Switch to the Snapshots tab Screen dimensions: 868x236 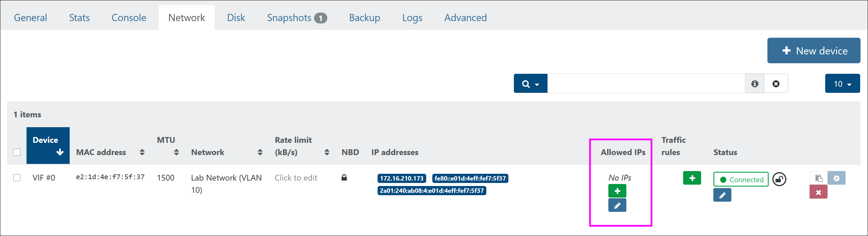click(x=297, y=18)
